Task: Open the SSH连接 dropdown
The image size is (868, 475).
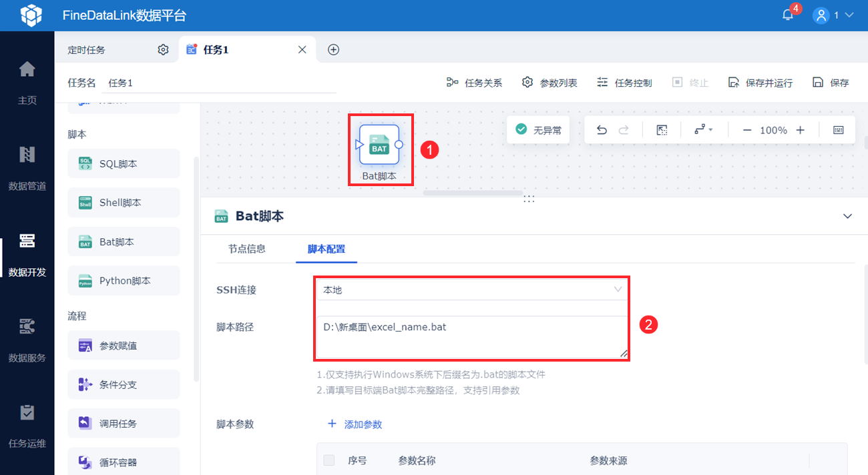Action: (x=472, y=290)
